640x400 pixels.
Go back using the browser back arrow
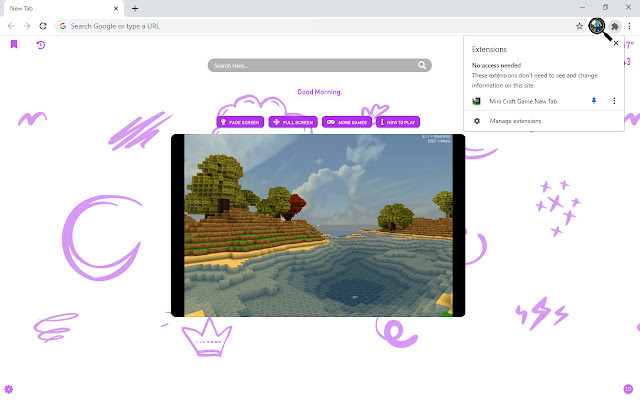[x=11, y=26]
